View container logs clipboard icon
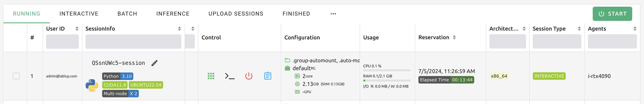Image resolution: width=644 pixels, height=104 pixels. click(x=268, y=76)
